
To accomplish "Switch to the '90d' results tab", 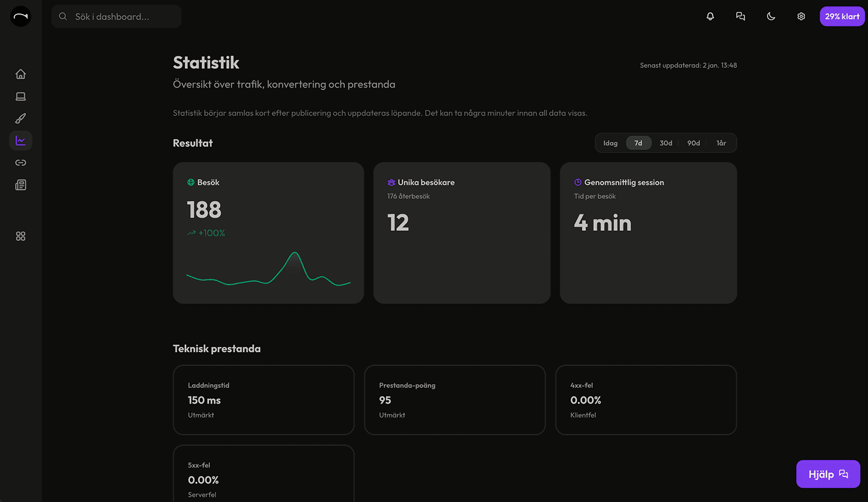I will [x=693, y=142].
